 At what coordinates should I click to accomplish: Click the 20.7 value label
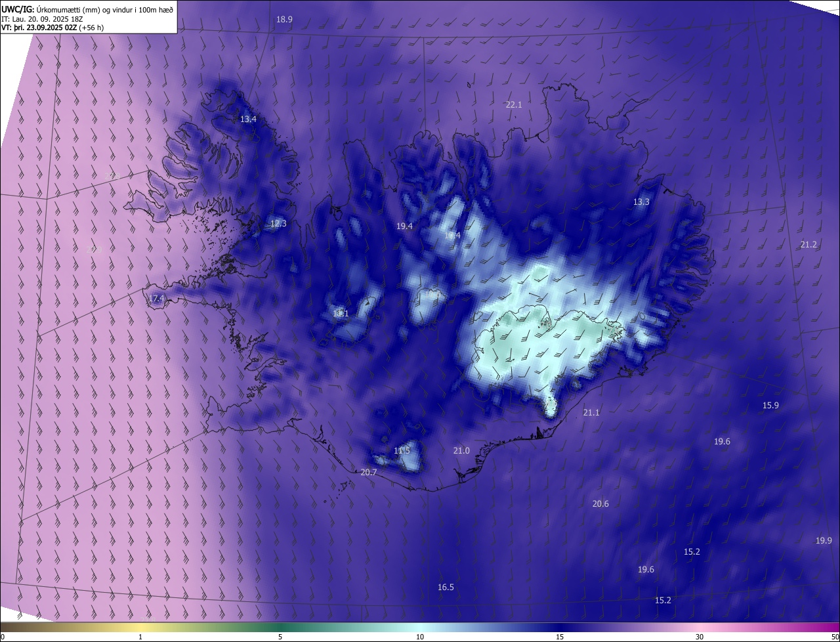coord(369,473)
